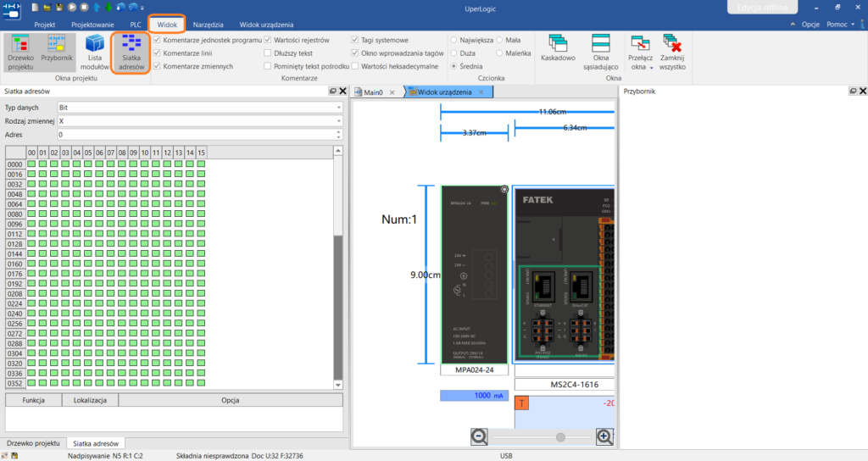Close the Siatka adresów panel
The image size is (868, 461).
pos(342,92)
